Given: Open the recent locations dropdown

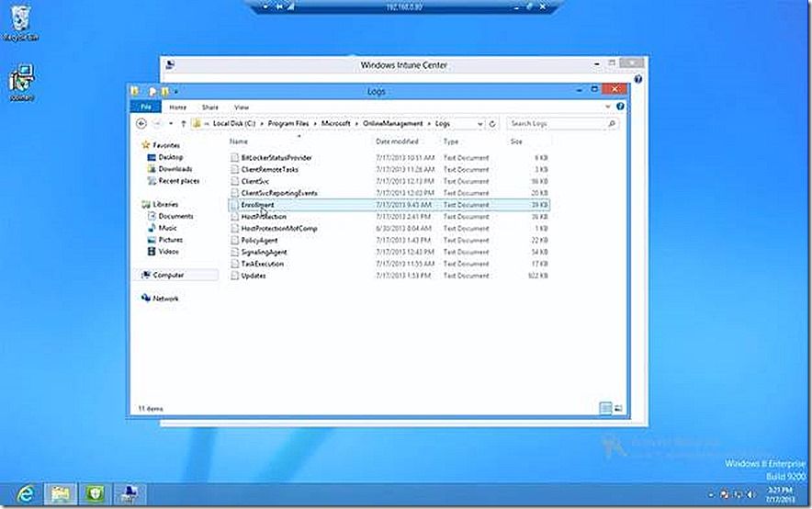Looking at the screenshot, I should click(171, 124).
